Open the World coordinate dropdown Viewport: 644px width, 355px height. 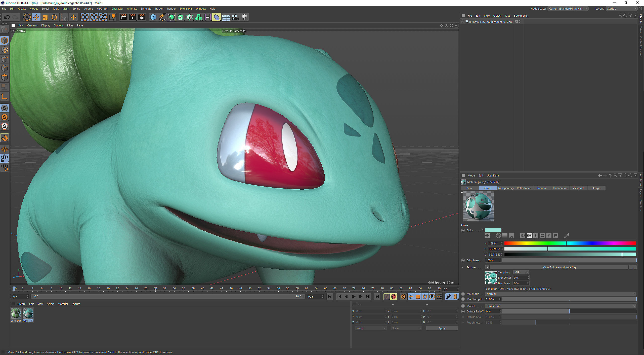[371, 328]
